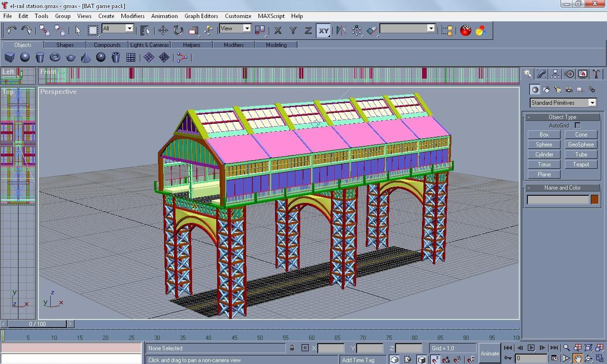Click the Align tool icon
Screen dimensions: 607x364
(x=372, y=30)
